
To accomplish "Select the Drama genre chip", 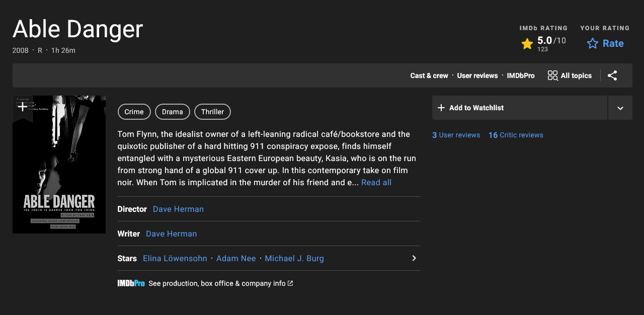I will [173, 112].
